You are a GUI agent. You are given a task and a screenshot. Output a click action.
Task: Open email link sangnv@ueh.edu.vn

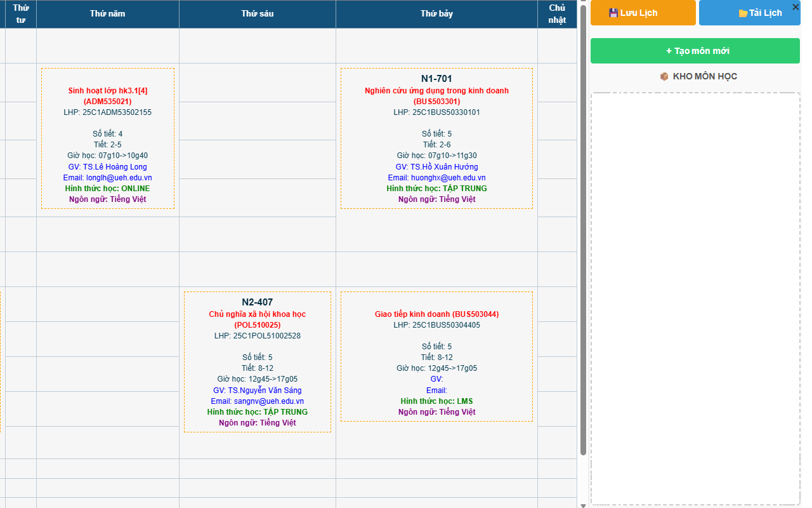(257, 401)
